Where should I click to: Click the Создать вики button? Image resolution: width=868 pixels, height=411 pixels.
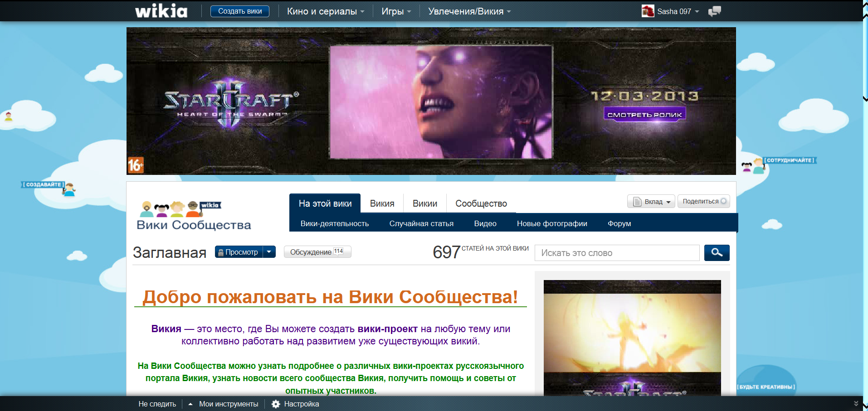click(x=240, y=11)
